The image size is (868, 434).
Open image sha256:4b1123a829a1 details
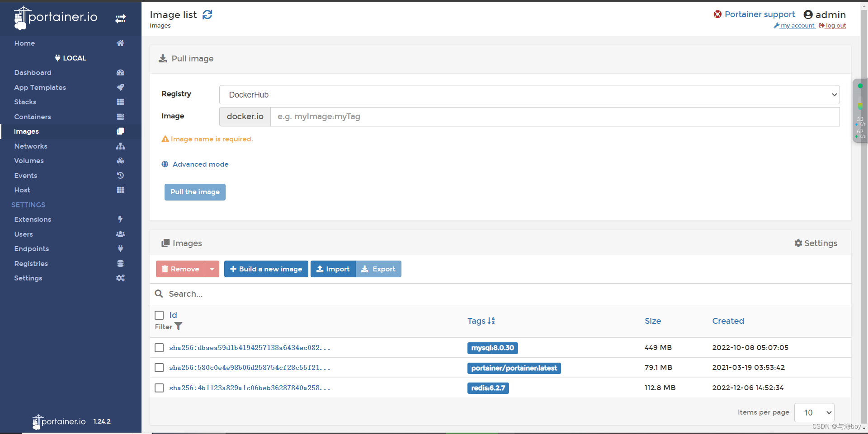point(250,388)
